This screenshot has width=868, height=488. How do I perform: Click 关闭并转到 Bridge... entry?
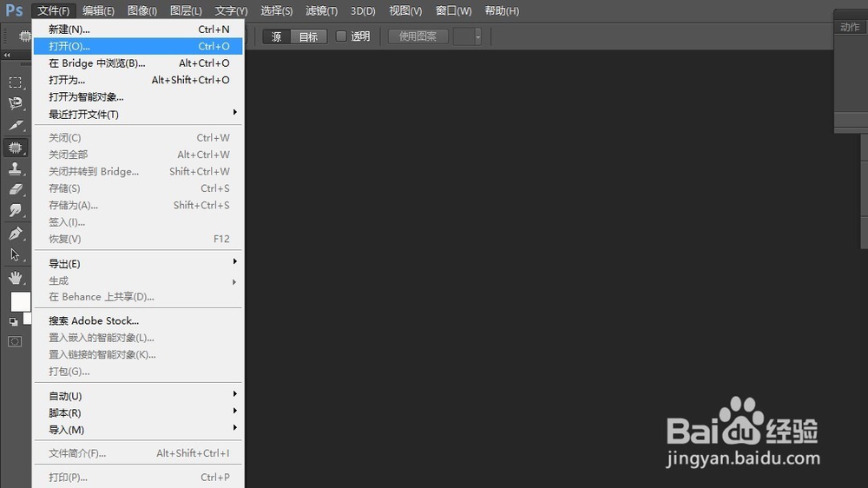pos(138,172)
